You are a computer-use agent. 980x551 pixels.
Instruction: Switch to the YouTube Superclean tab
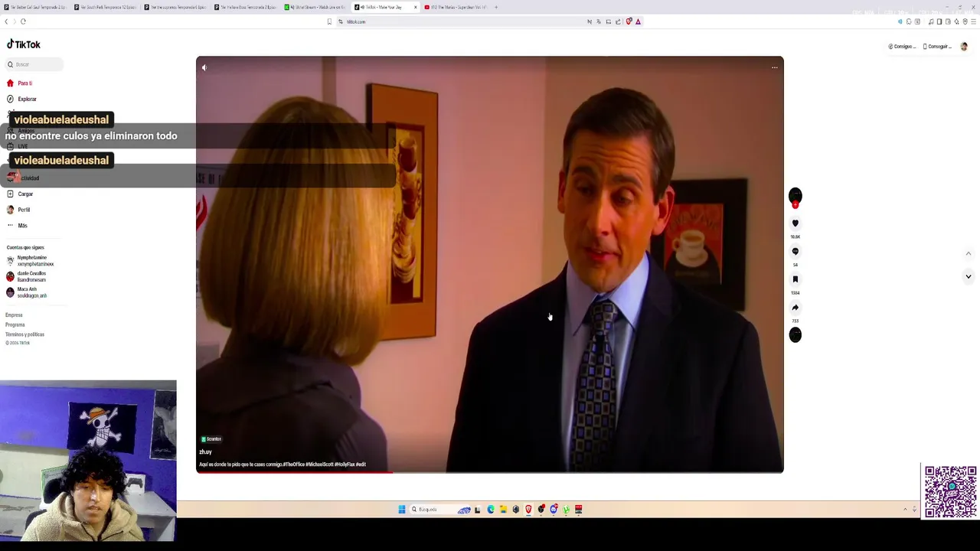tap(456, 7)
